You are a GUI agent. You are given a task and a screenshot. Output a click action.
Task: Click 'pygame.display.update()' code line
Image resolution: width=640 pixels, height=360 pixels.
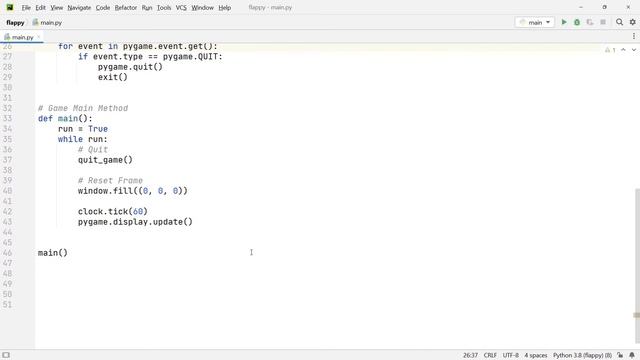pos(135,222)
